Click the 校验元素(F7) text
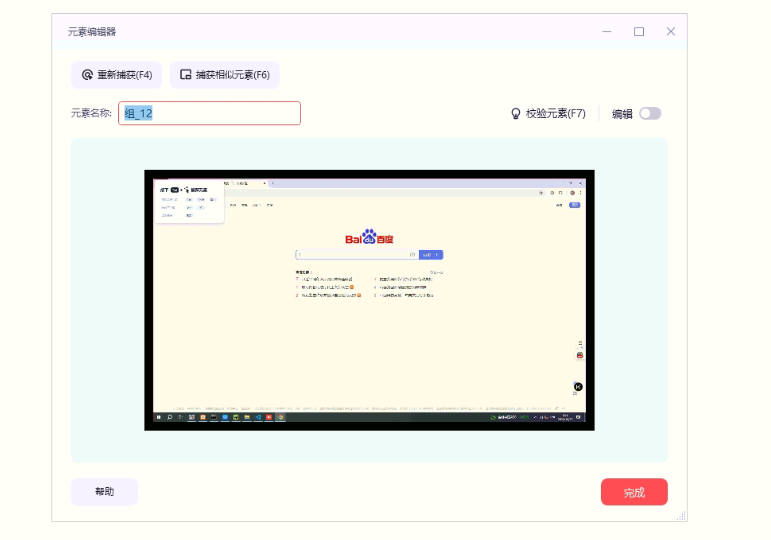The height and width of the screenshot is (540, 771). pyautogui.click(x=556, y=114)
